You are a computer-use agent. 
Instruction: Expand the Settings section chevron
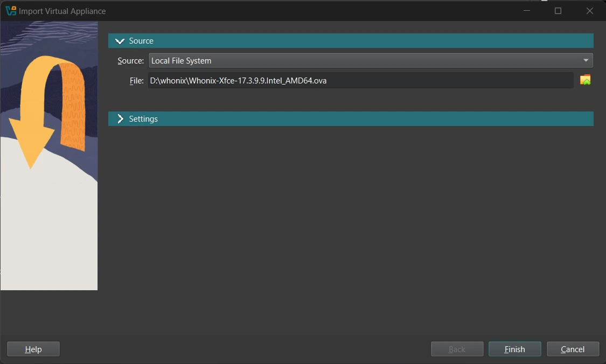[120, 119]
